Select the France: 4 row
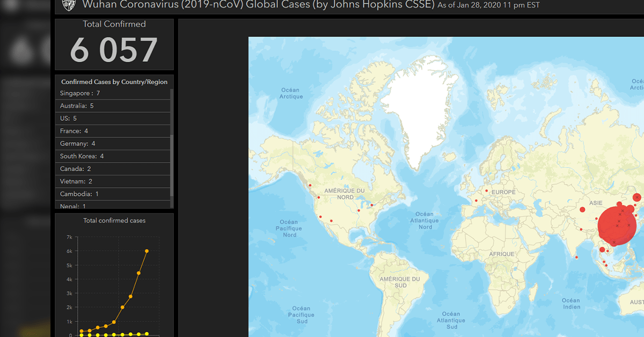The height and width of the screenshot is (337, 644). (x=113, y=131)
